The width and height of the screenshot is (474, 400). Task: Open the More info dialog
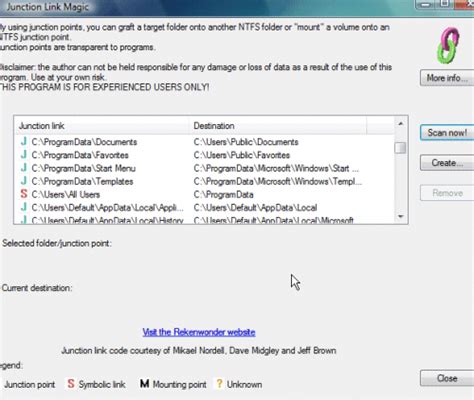[x=447, y=78]
